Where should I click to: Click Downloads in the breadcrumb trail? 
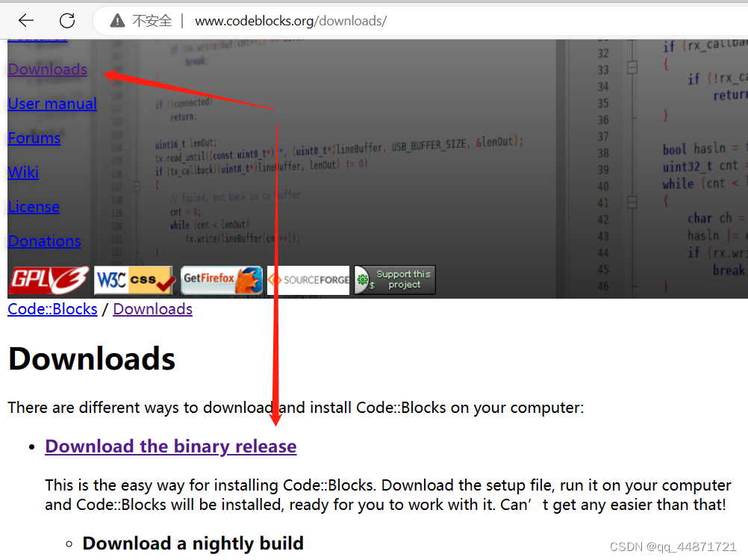click(152, 308)
